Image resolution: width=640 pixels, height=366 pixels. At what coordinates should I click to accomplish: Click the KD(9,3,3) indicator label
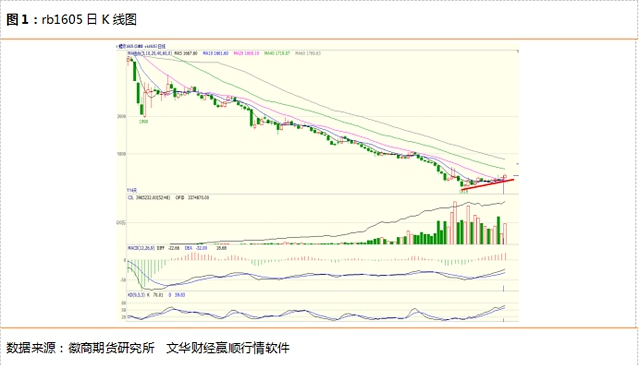coord(136,295)
